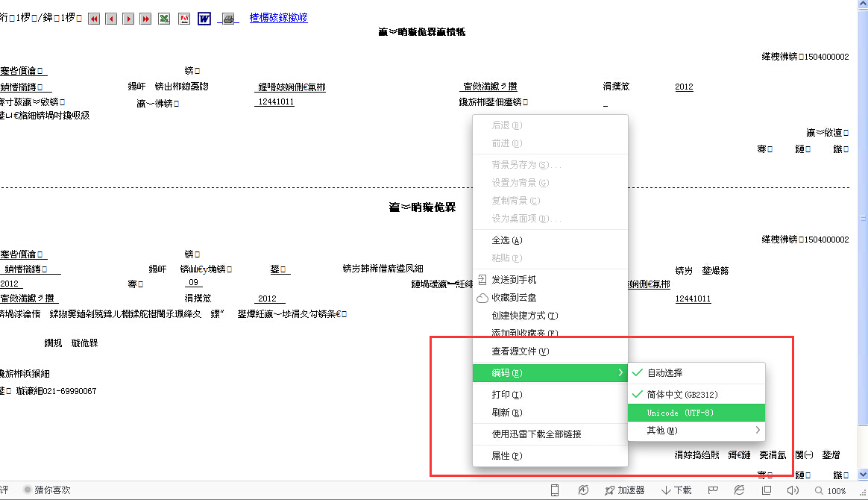Open the blue link beside printer icon
The height and width of the screenshot is (500, 868).
point(278,17)
